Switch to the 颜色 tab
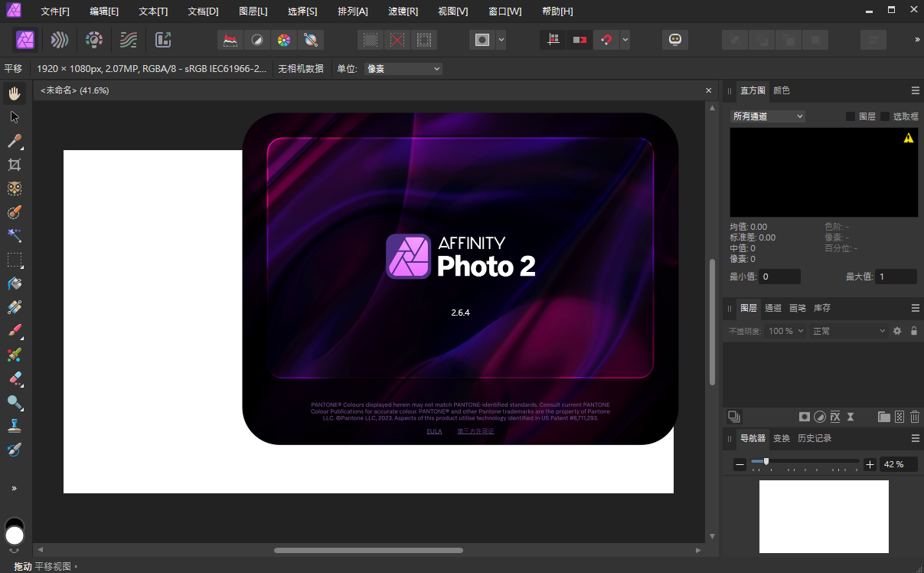Screen dimensions: 924x573 [782, 90]
